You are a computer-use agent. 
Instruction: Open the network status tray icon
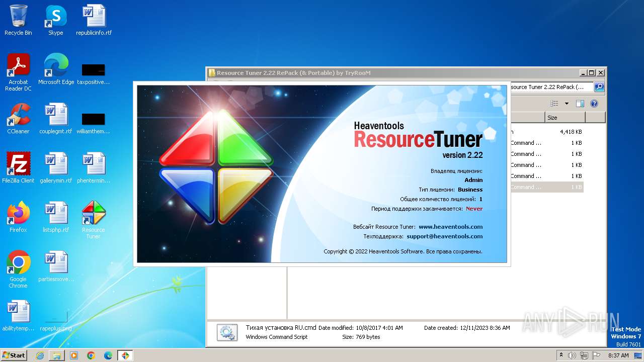point(584,355)
